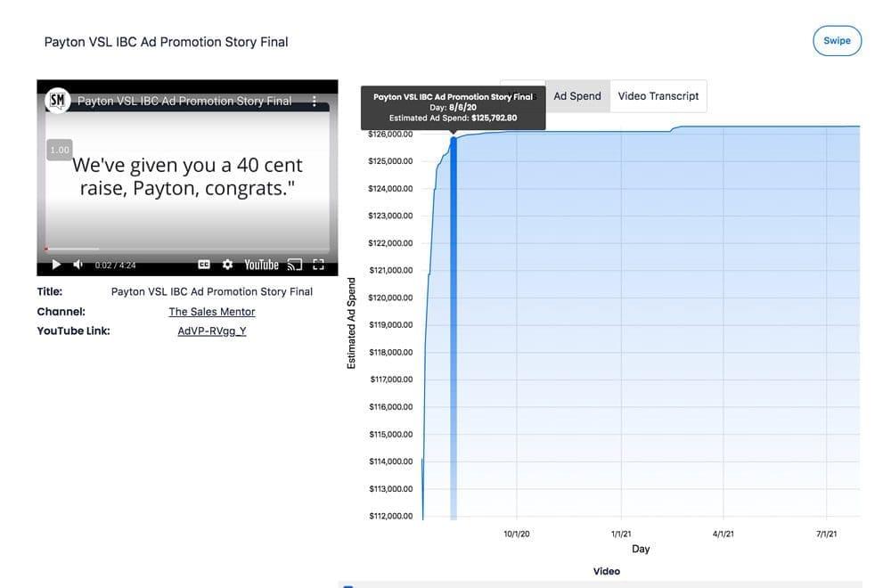
Task: Enter fullscreen mode in the video player
Action: pyautogui.click(x=318, y=265)
